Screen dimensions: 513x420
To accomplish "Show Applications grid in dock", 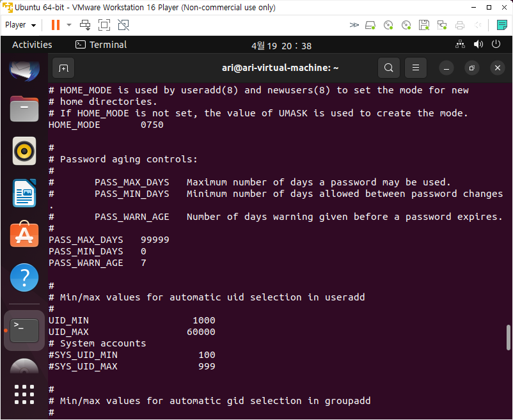I will pos(24,394).
